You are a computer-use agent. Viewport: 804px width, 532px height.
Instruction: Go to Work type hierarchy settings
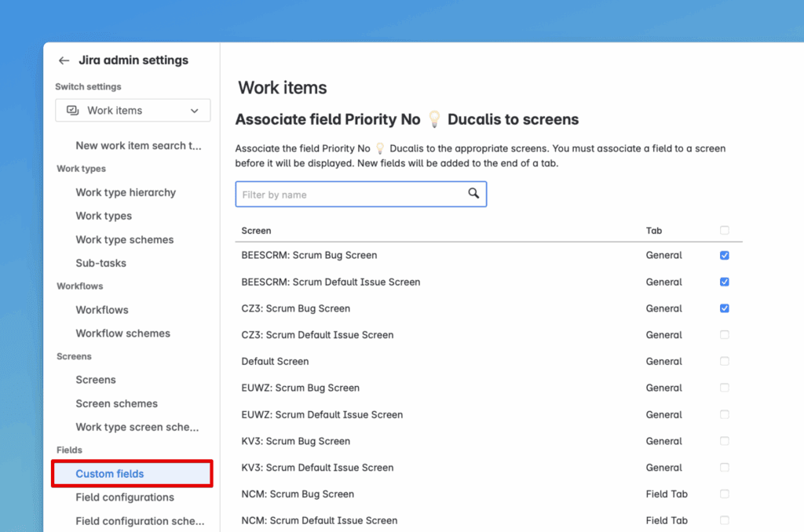click(x=126, y=192)
